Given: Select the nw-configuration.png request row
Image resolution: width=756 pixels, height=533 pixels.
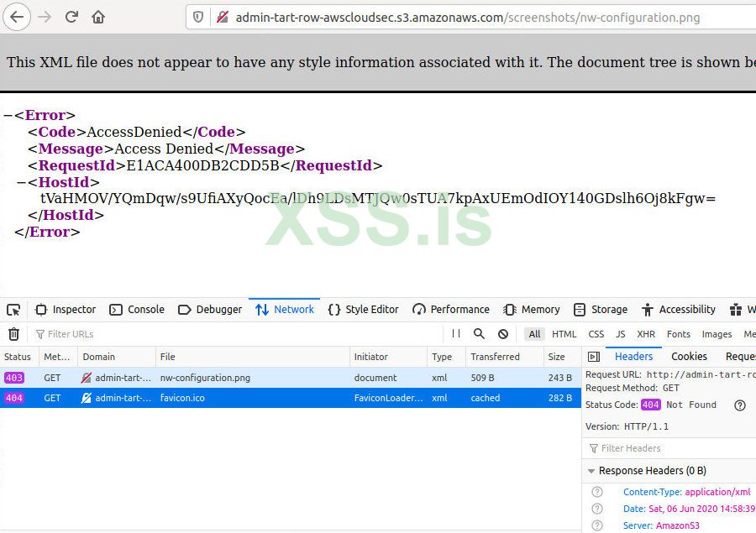Looking at the screenshot, I should click(x=291, y=378).
